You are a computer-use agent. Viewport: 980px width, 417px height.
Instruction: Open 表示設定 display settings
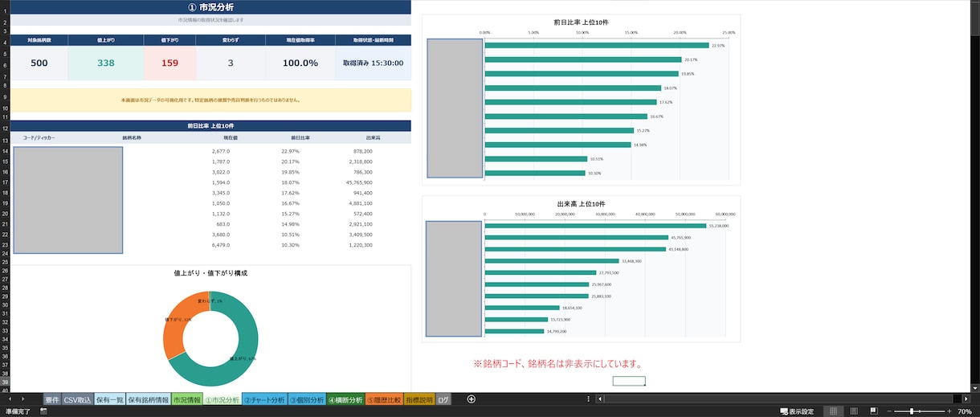coord(796,411)
